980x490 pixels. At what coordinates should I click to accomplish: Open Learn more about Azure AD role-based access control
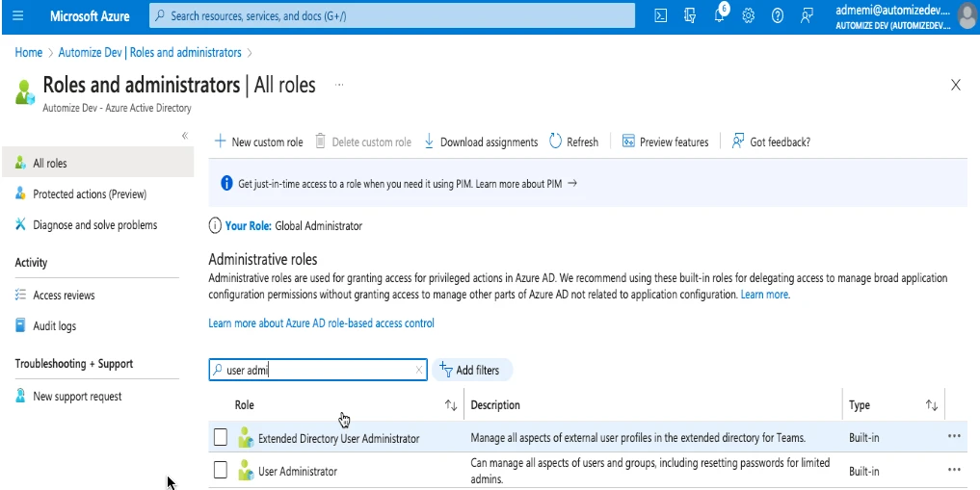tap(321, 323)
